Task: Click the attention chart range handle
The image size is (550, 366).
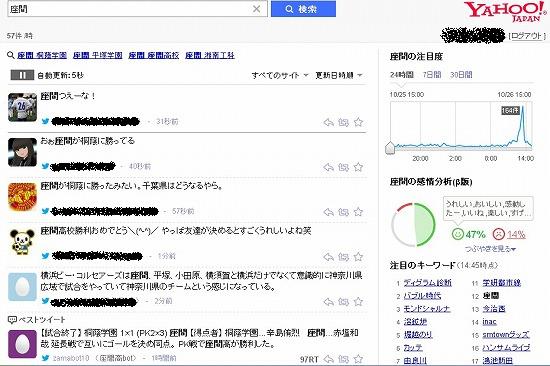Action: [x=390, y=148]
